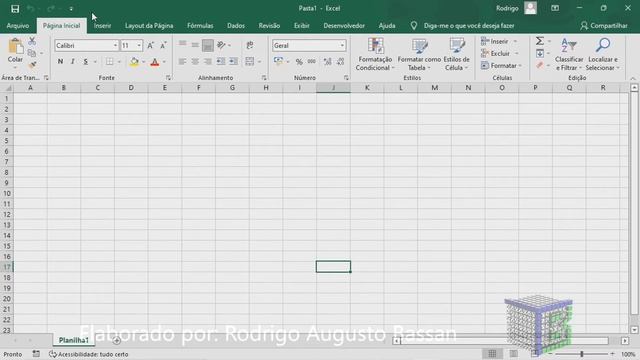The width and height of the screenshot is (640, 360).
Task: Expand the fill color dropdown arrow
Action: [144, 62]
